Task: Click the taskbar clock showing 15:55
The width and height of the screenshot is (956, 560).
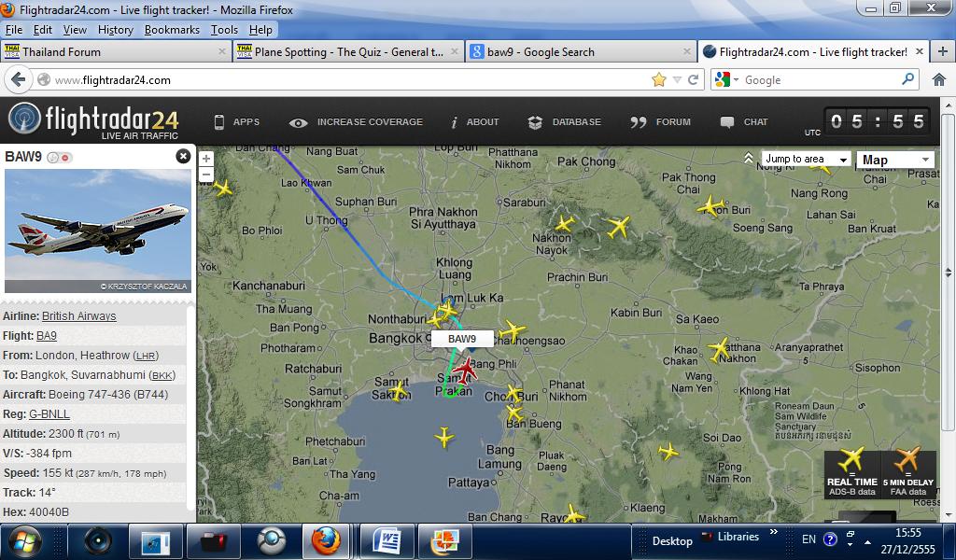Action: click(907, 533)
